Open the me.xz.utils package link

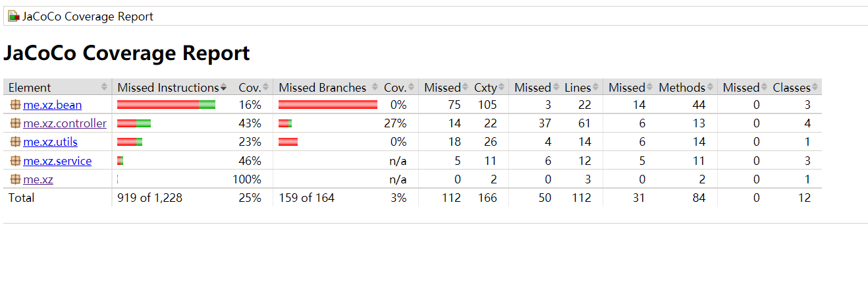pyautogui.click(x=50, y=142)
